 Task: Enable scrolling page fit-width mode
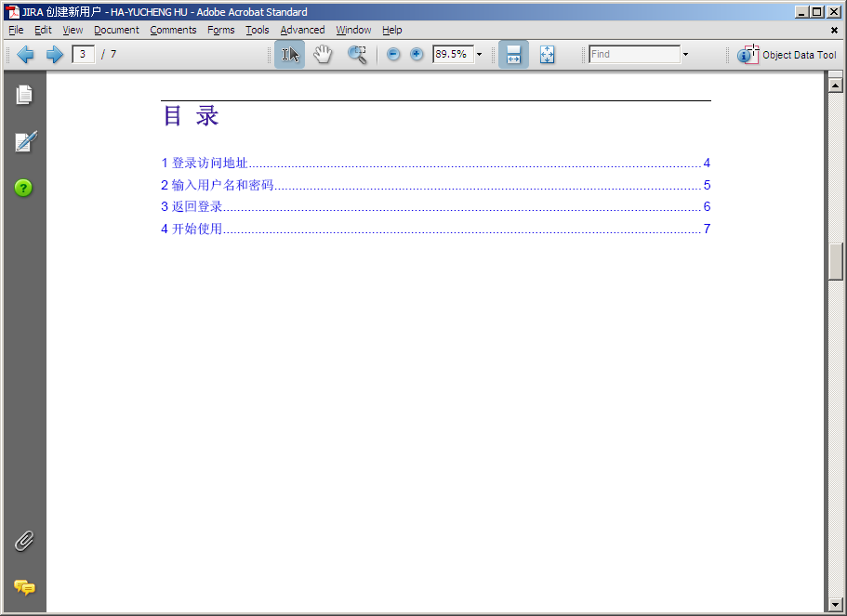click(x=513, y=55)
